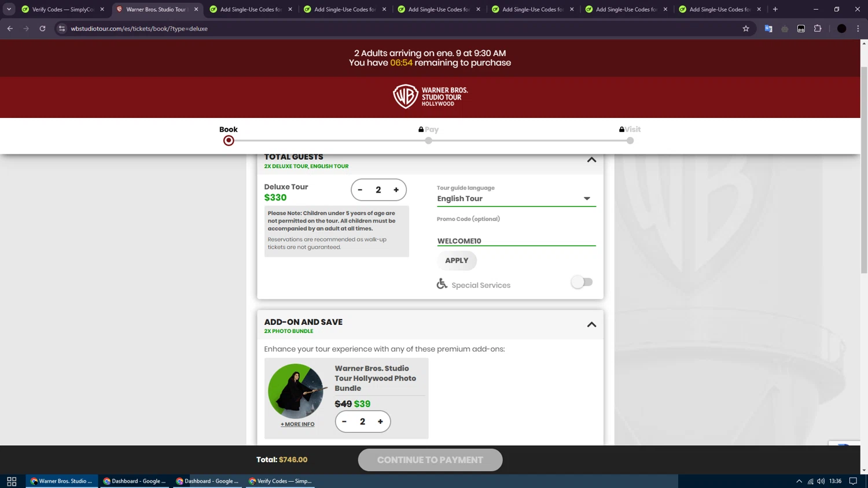
Task: Select the Pay step in progress bar
Action: click(428, 141)
